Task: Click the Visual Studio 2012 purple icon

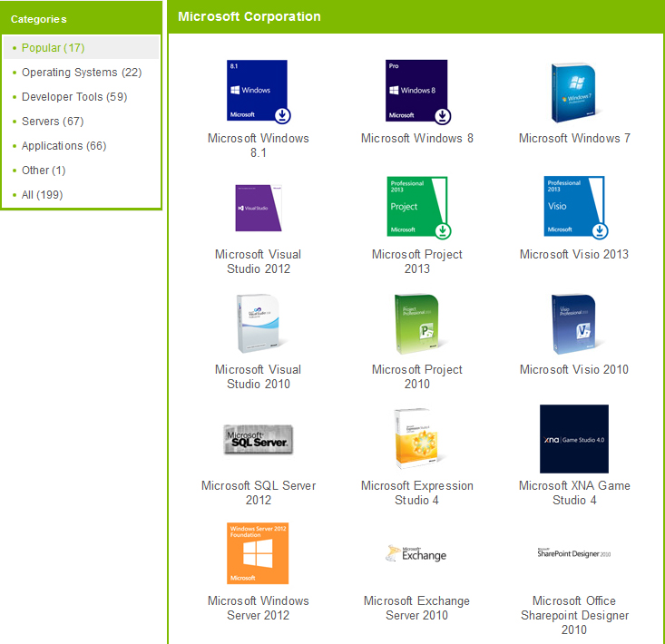Action: tap(258, 207)
